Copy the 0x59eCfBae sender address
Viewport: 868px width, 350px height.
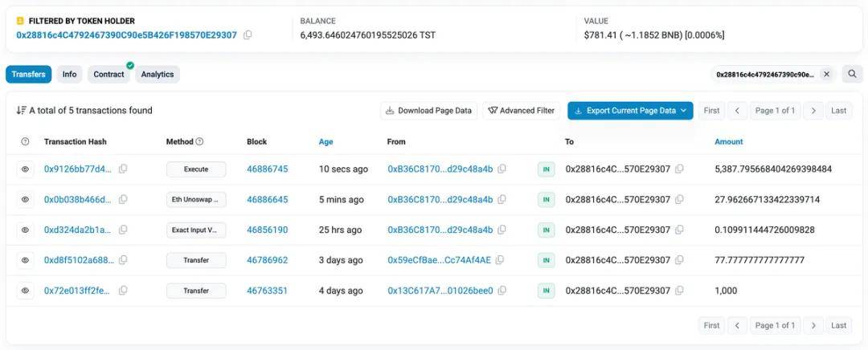click(x=500, y=260)
